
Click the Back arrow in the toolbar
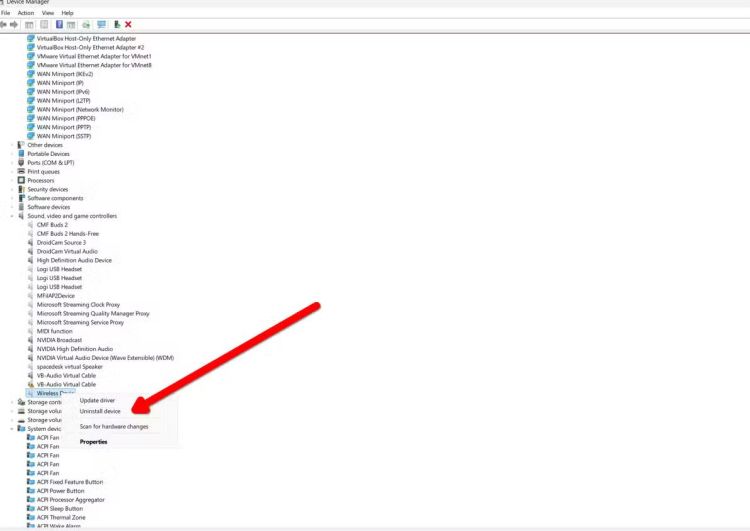(5, 24)
